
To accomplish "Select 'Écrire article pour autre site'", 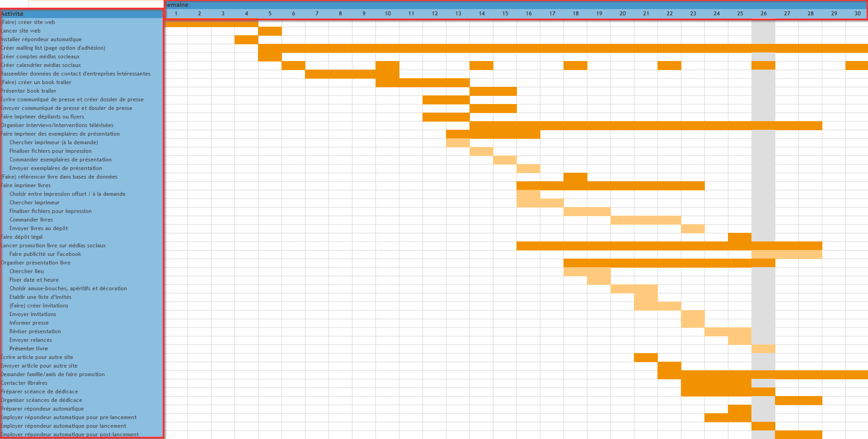I will (x=82, y=357).
